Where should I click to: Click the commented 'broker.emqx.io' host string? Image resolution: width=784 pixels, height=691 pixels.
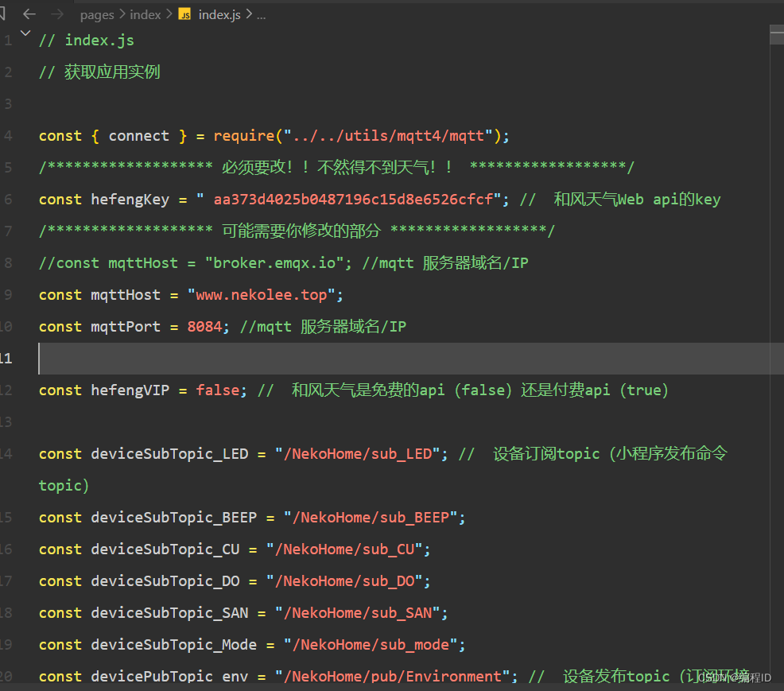[274, 263]
